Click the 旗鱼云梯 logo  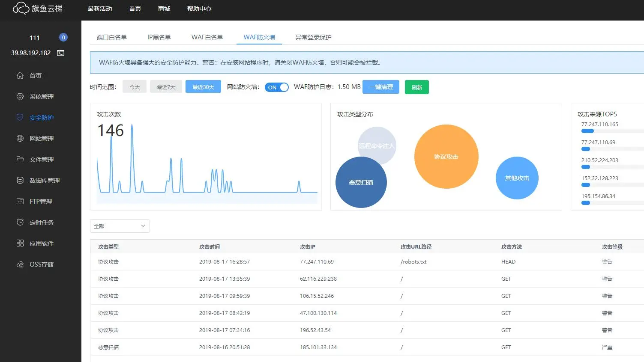pos(38,9)
